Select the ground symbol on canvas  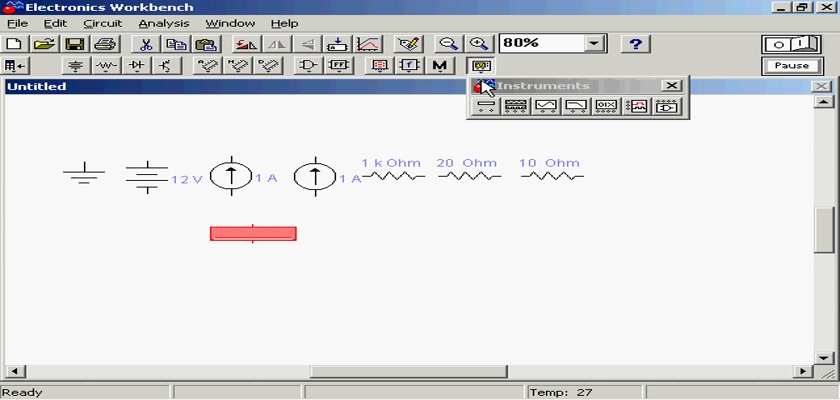[x=84, y=173]
